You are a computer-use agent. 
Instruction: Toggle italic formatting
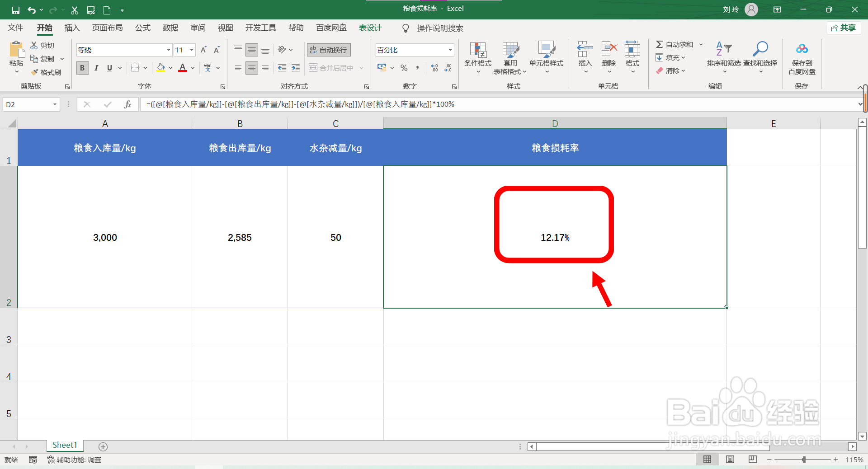coord(96,68)
